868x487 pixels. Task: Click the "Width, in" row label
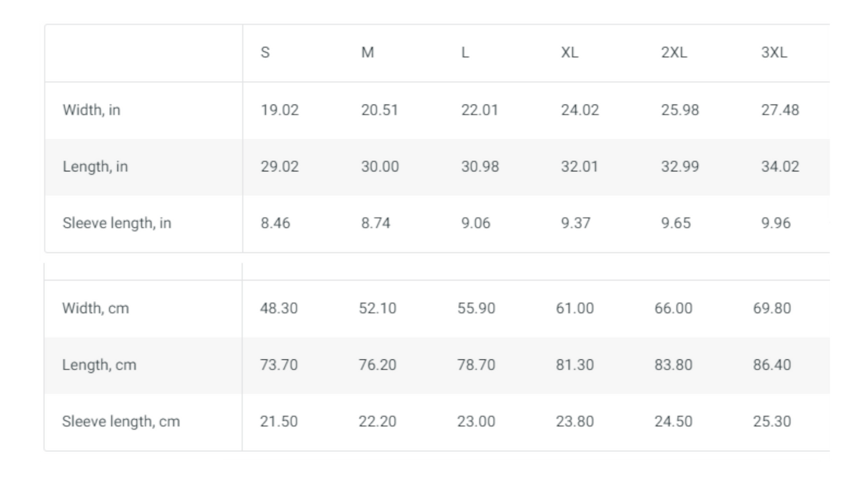tap(91, 110)
